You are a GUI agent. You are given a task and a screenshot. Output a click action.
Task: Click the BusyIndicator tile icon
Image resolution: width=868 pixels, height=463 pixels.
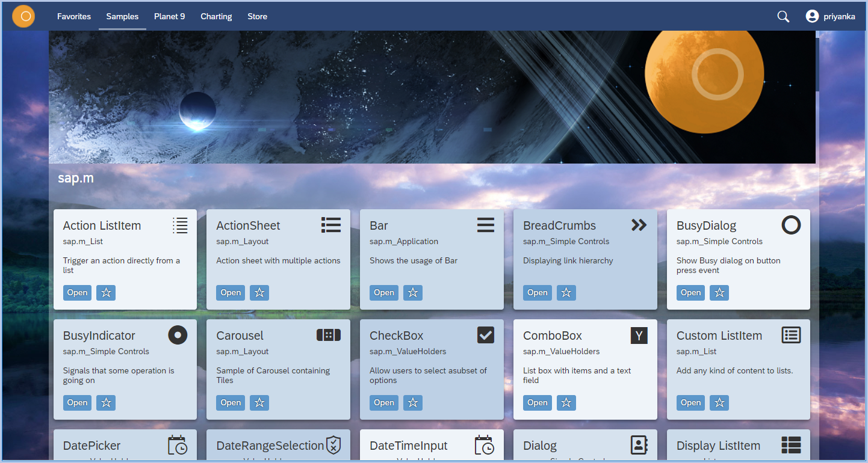(178, 335)
